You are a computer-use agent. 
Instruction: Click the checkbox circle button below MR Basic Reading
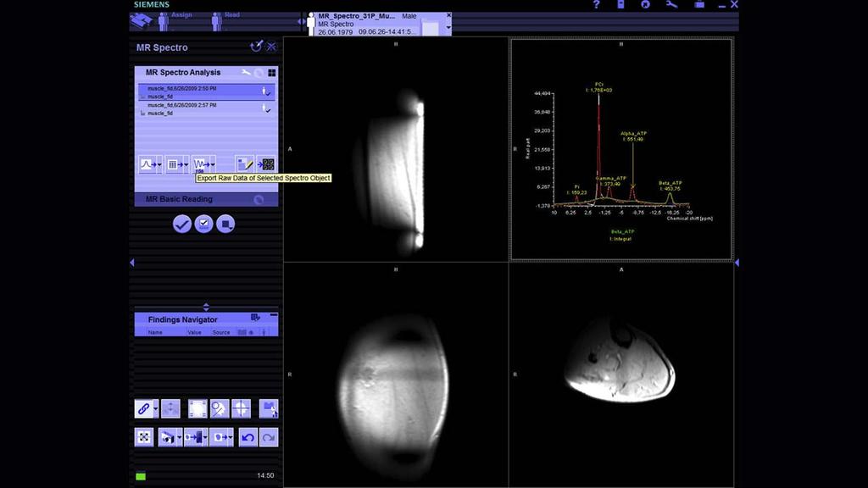[x=203, y=224]
